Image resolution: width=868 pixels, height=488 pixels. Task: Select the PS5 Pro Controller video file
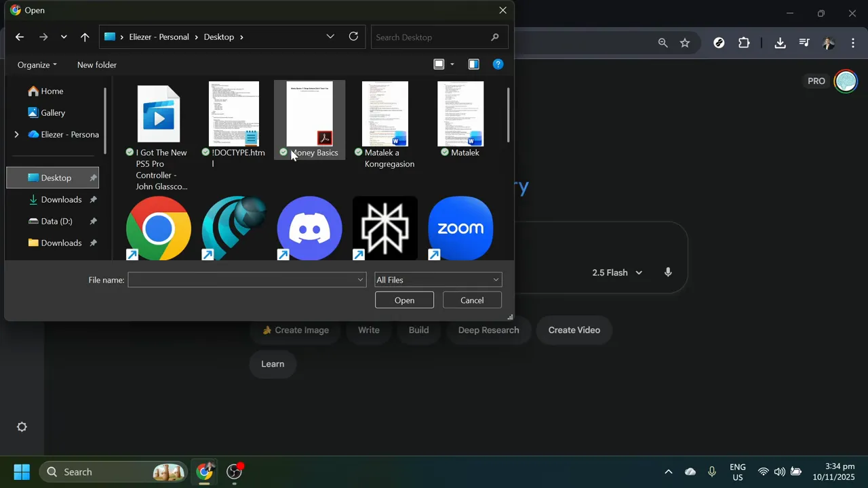click(159, 137)
